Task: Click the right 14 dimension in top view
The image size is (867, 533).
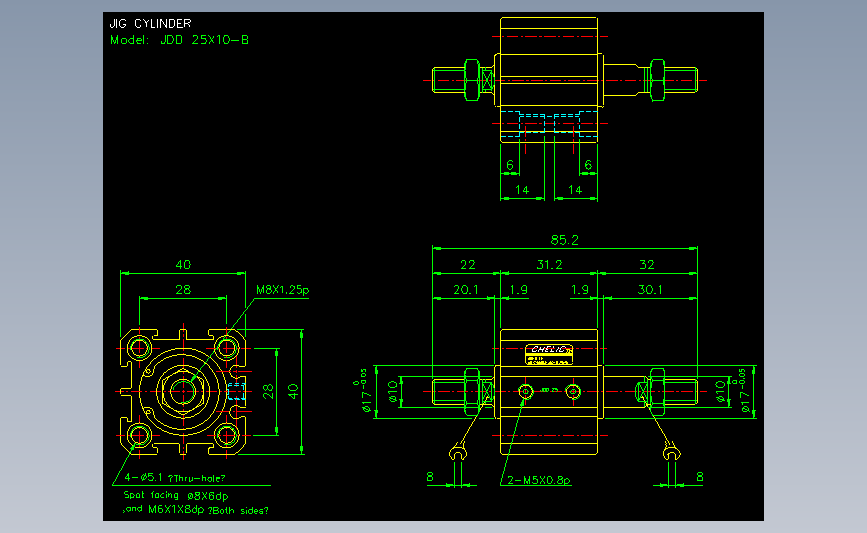Action: [575, 190]
